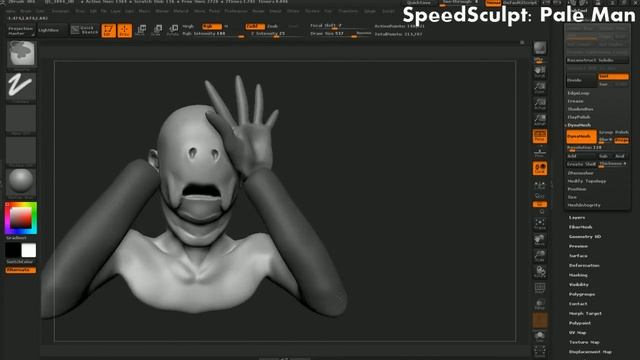Viewport: 640px width, 360px height.
Task: Click the Scale view icon in right shelf
Action: (540, 256)
